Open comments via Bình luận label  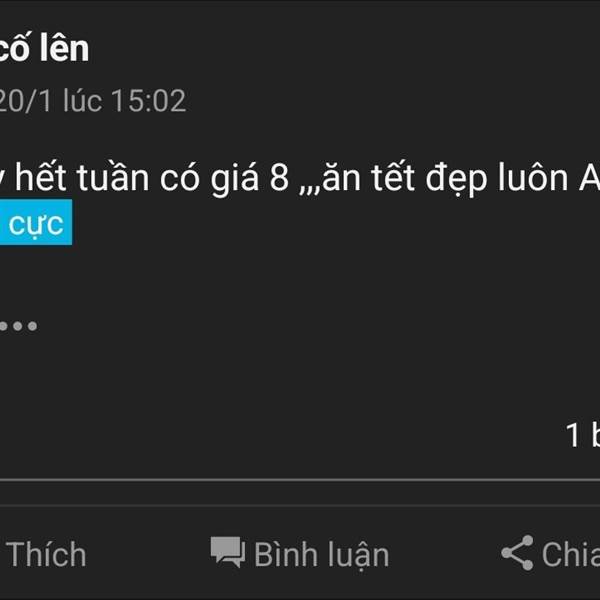(x=322, y=555)
